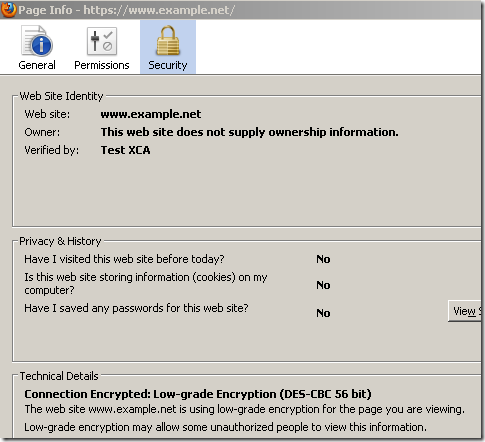This screenshot has width=485, height=442.
Task: Switch to the Security tab label
Action: coord(168,65)
